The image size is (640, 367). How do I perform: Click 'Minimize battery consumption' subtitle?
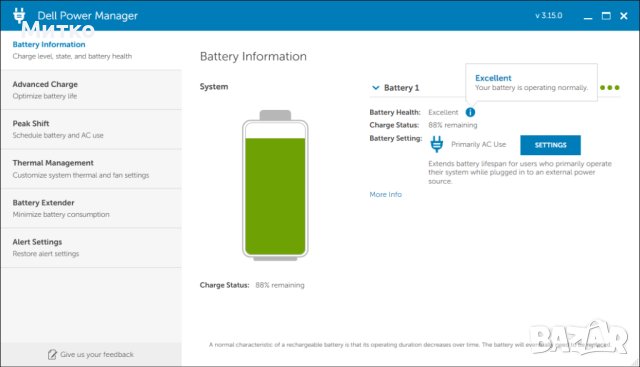(61, 215)
